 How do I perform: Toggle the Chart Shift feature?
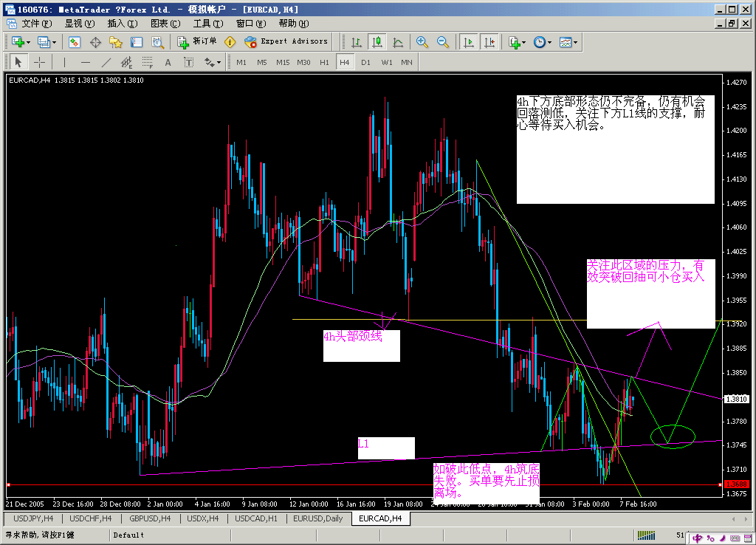pos(487,42)
